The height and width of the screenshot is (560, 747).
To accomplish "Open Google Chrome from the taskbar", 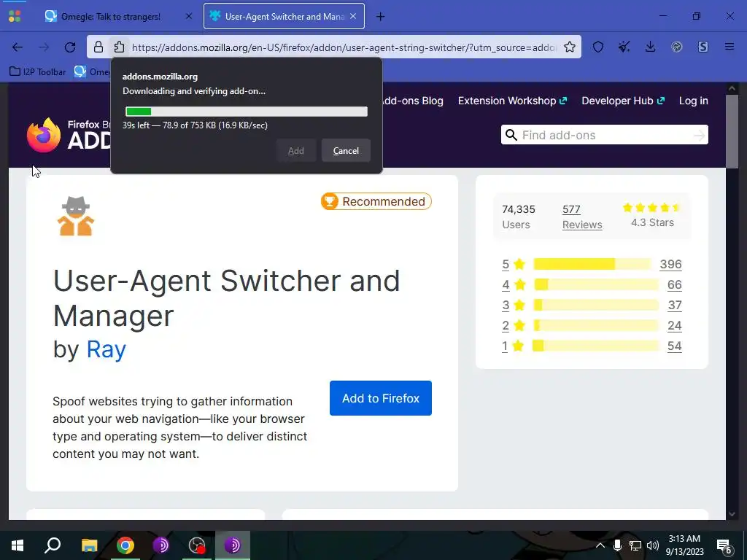I will [x=125, y=545].
